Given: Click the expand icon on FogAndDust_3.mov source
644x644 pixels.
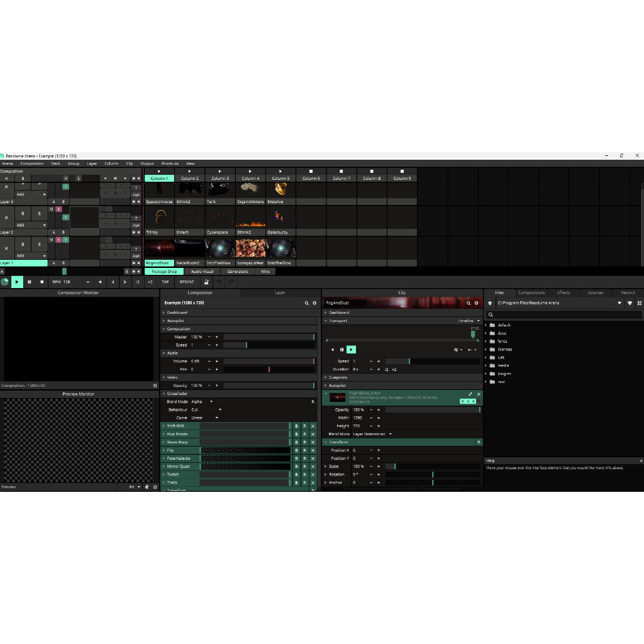Looking at the screenshot, I should pyautogui.click(x=470, y=394).
